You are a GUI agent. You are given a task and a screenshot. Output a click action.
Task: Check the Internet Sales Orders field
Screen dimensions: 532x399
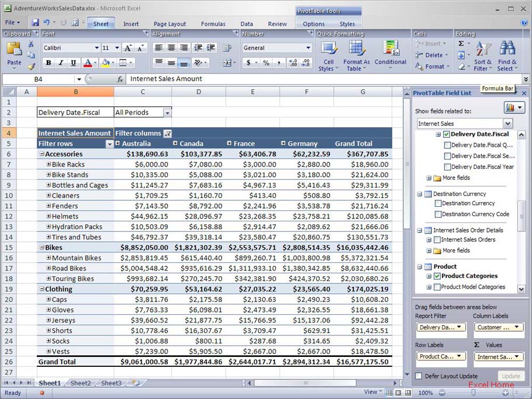[x=437, y=240]
